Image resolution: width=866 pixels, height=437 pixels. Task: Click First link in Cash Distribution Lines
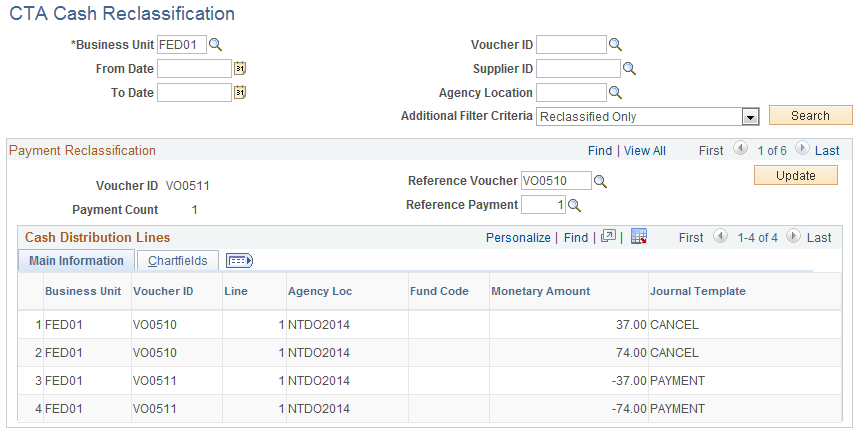(691, 238)
